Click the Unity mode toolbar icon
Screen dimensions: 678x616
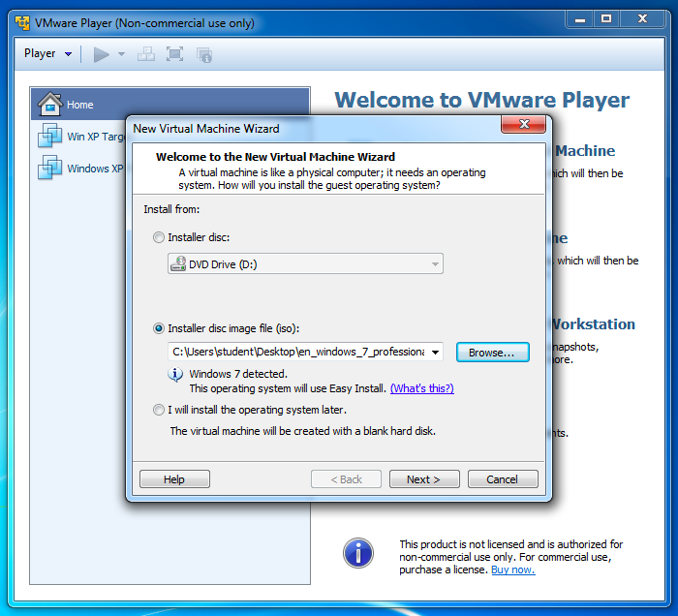[x=204, y=55]
